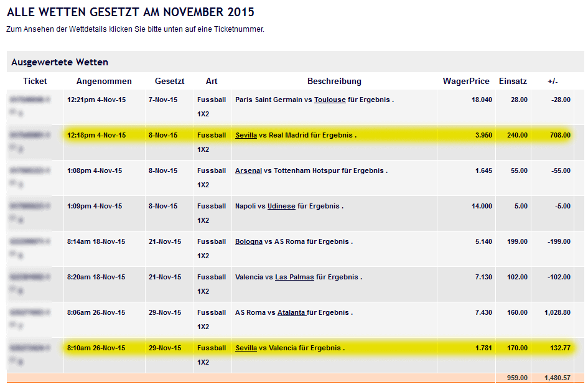The width and height of the screenshot is (588, 387).
Task: Click wager price 3.950
Action: [483, 136]
